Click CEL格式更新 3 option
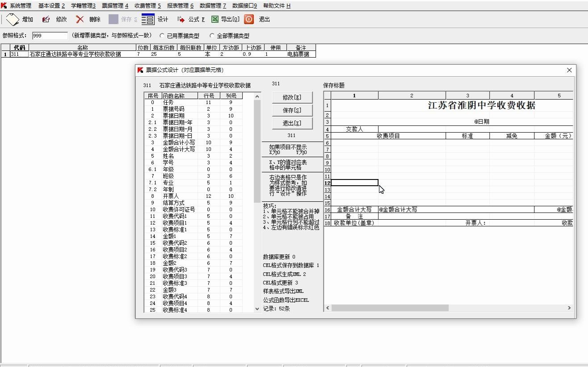The width and height of the screenshot is (588, 367). [x=281, y=283]
